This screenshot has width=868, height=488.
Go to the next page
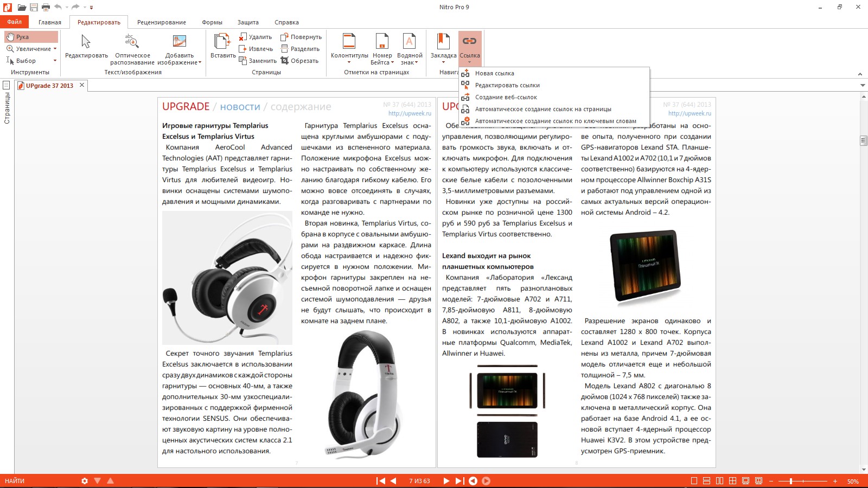click(446, 481)
